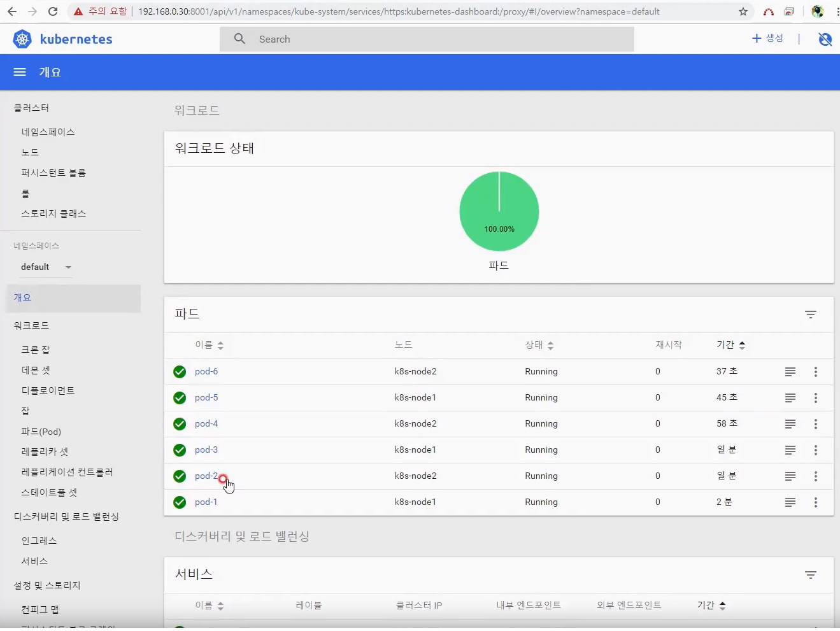The height and width of the screenshot is (631, 840).
Task: Click the Search input field
Action: (427, 39)
